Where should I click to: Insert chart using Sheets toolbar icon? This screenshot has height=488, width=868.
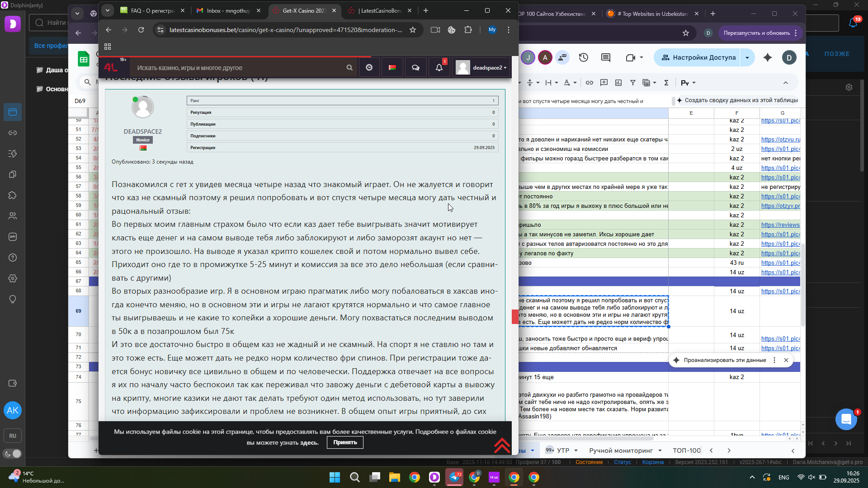(x=618, y=83)
